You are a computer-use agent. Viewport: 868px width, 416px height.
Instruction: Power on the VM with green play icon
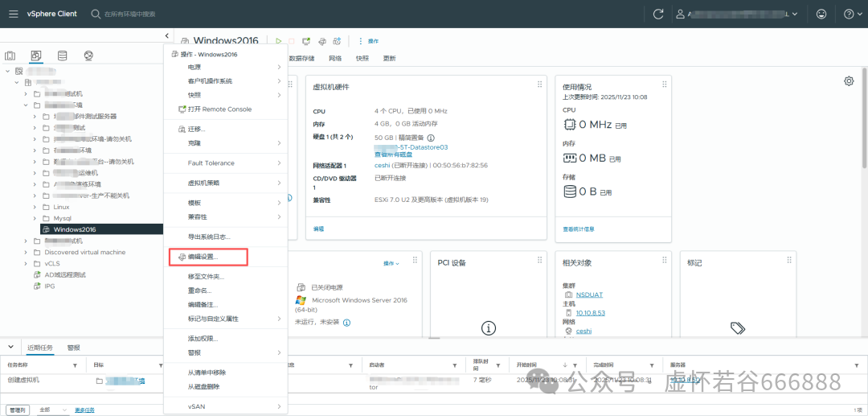(278, 41)
